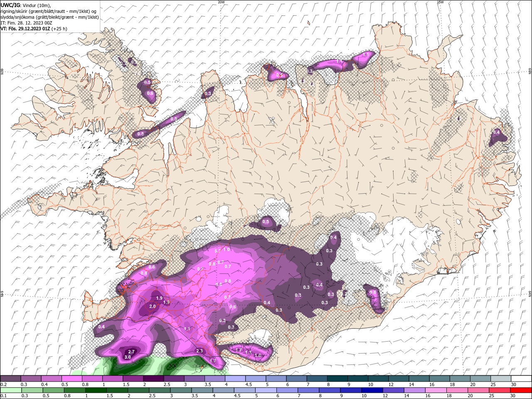Click the '2.3' precipitation value on the map
Image resolution: width=532 pixels, height=399 pixels.
click(x=199, y=351)
